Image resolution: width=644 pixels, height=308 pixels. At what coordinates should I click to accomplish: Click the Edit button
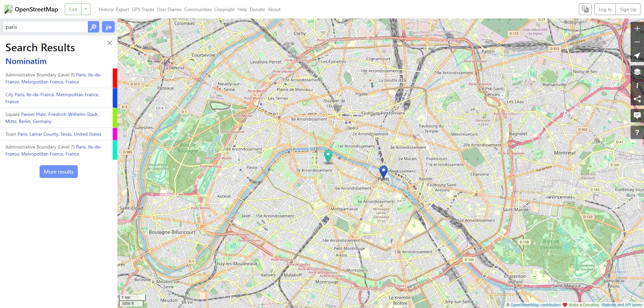73,9
